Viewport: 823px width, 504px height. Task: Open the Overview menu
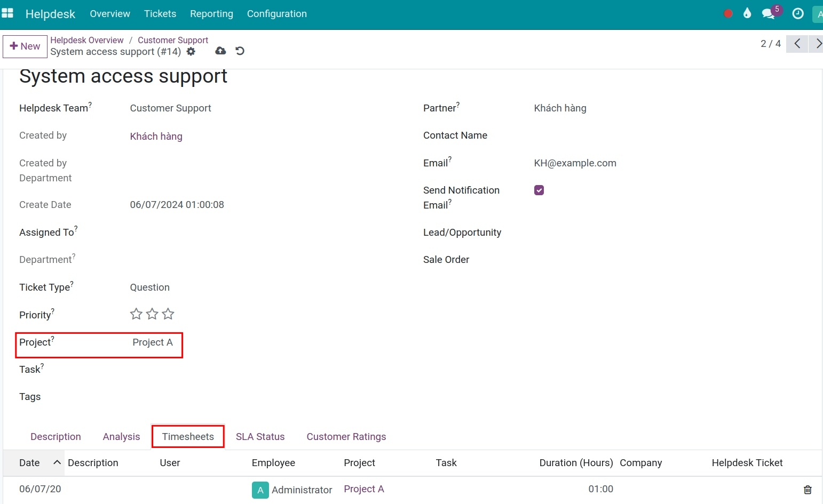(110, 14)
